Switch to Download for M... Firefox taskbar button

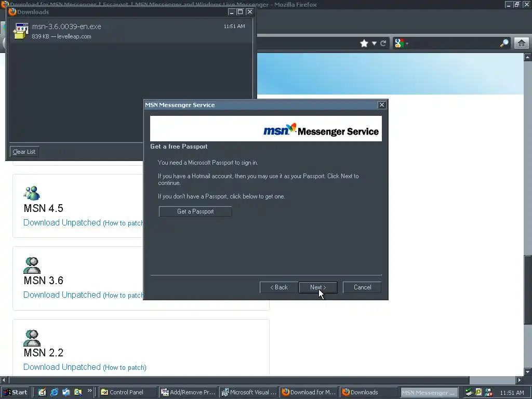click(309, 392)
